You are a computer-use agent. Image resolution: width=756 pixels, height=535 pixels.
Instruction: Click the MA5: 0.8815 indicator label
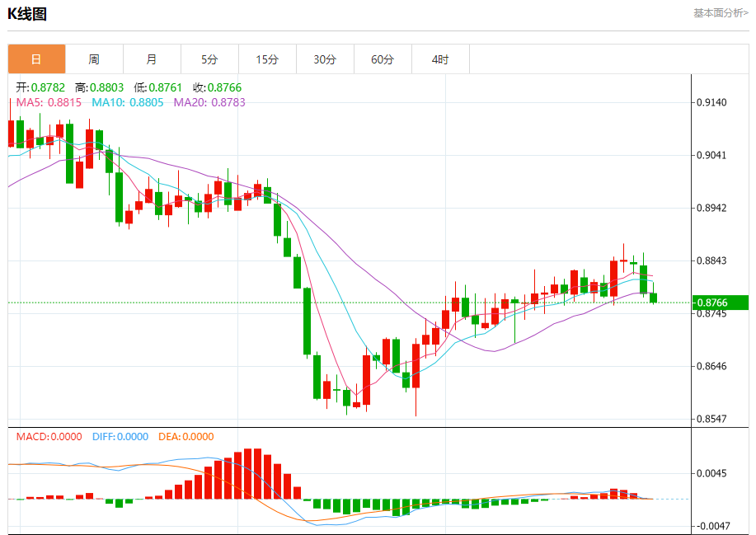click(x=49, y=102)
